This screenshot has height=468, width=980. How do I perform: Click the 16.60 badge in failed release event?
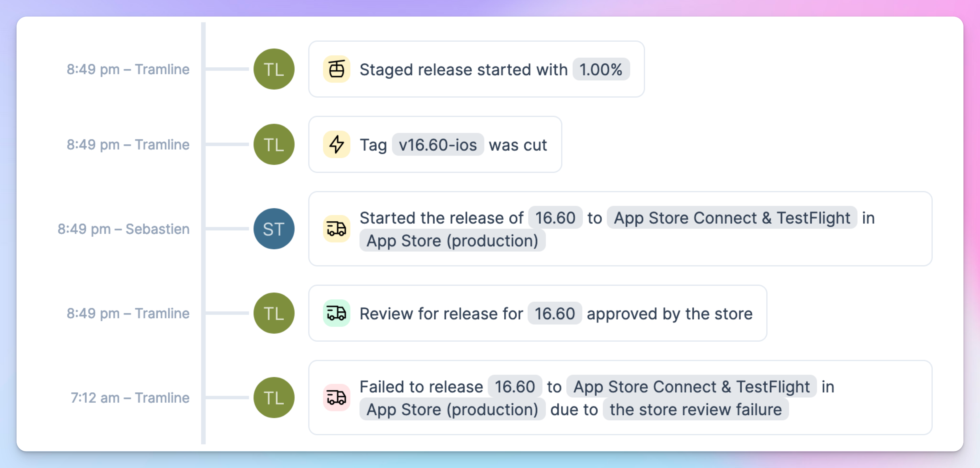tap(515, 386)
